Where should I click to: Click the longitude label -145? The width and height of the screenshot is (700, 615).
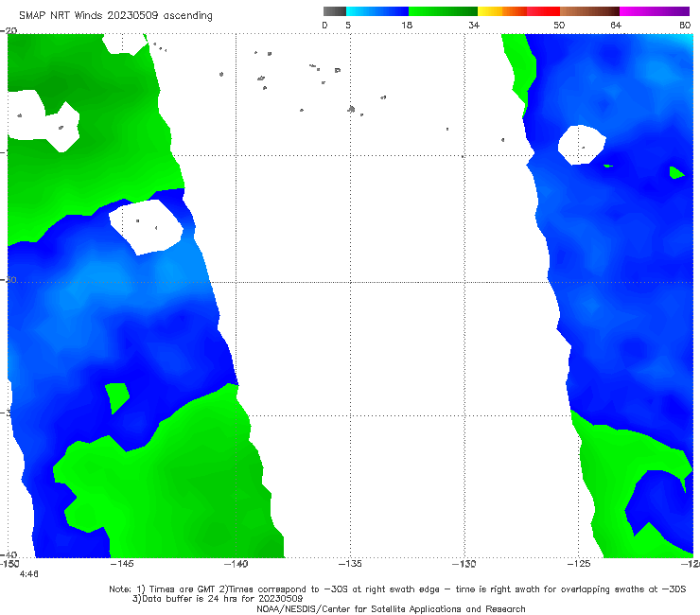coord(121,564)
